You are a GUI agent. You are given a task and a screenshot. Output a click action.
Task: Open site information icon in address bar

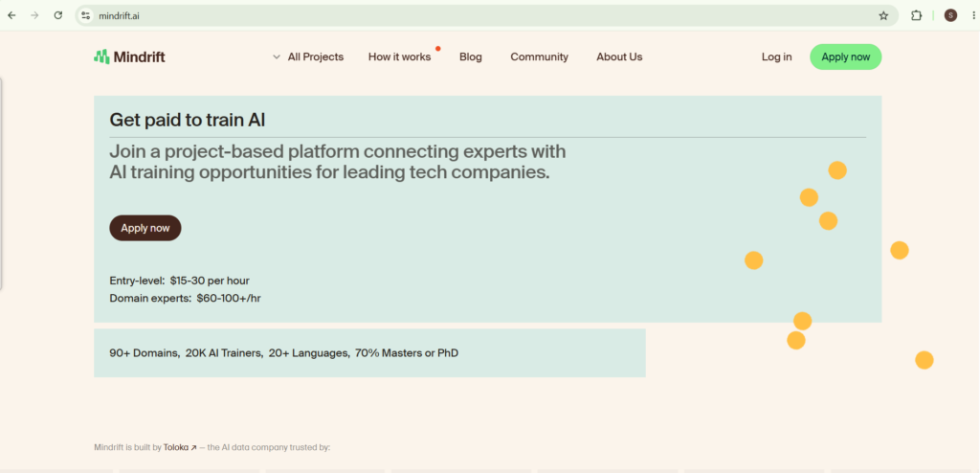pyautogui.click(x=86, y=15)
